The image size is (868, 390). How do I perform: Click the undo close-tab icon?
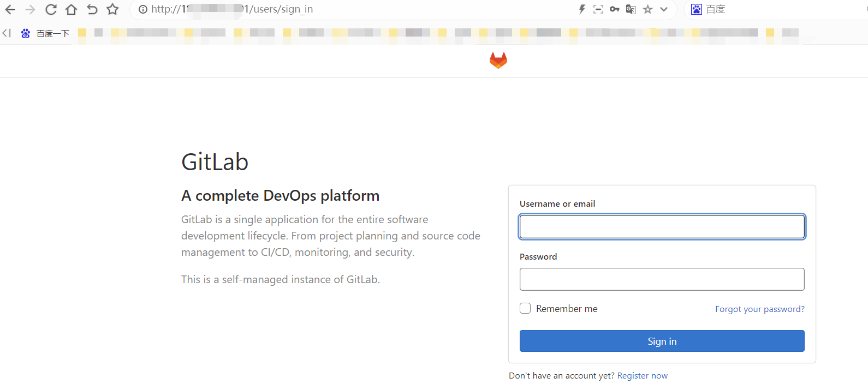pos(92,9)
